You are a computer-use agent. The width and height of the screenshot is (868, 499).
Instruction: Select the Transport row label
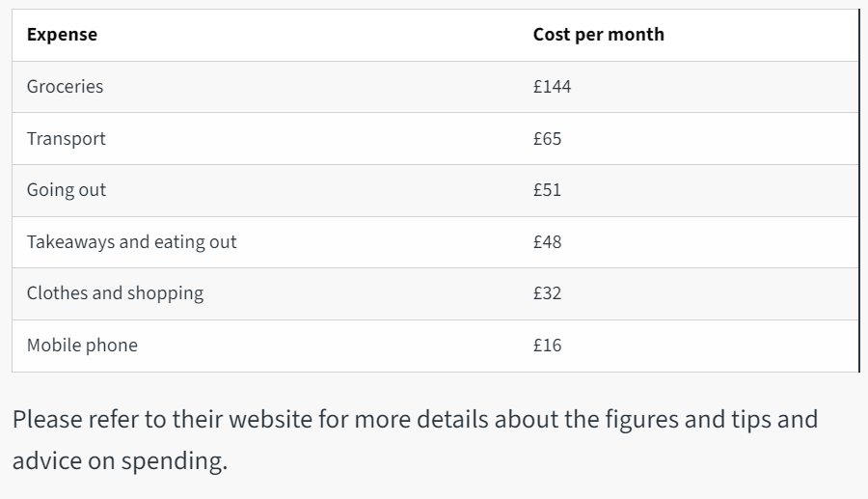66,139
